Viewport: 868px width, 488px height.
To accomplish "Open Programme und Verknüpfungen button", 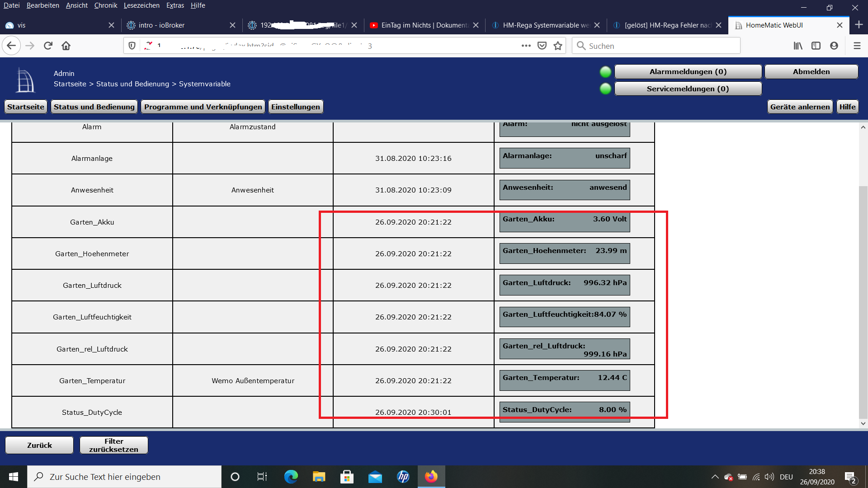I will (x=203, y=107).
